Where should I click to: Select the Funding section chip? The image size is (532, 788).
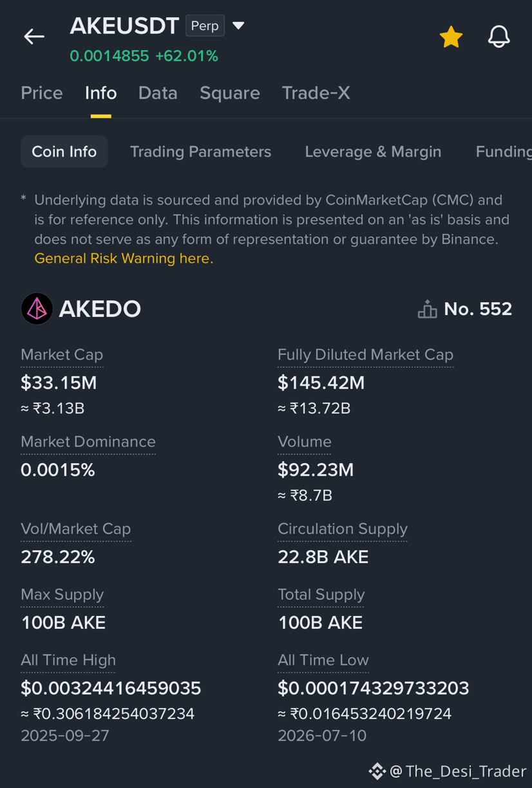click(504, 151)
